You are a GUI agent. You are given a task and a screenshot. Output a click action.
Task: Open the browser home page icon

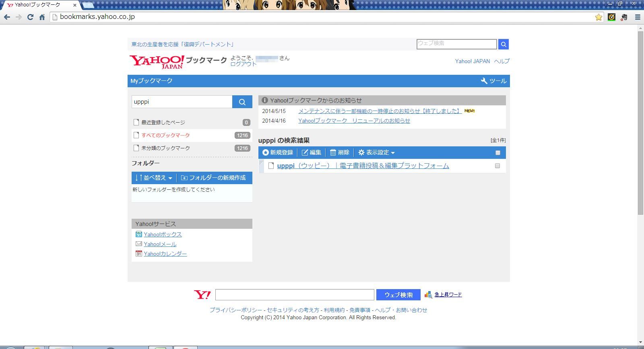tap(42, 17)
